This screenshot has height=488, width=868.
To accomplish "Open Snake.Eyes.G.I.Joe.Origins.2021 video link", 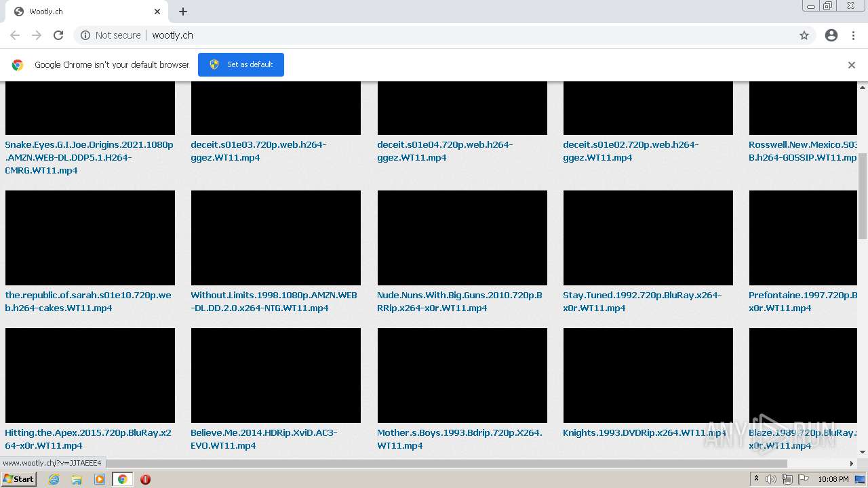I will tap(89, 157).
